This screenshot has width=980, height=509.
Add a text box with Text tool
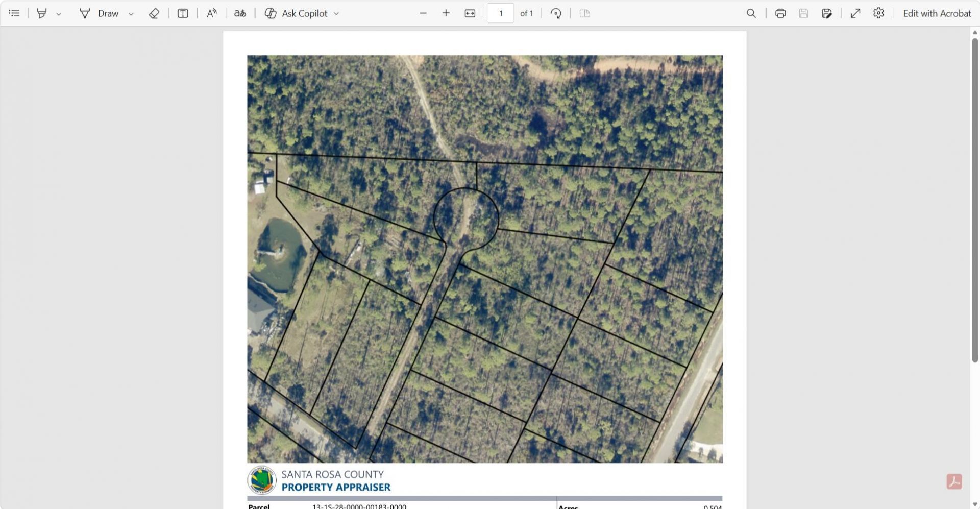(183, 13)
